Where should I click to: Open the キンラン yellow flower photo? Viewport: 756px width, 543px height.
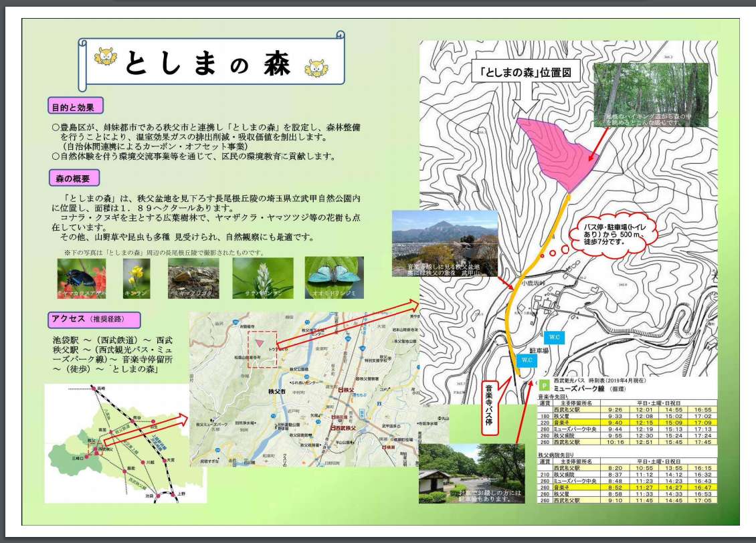tap(136, 278)
